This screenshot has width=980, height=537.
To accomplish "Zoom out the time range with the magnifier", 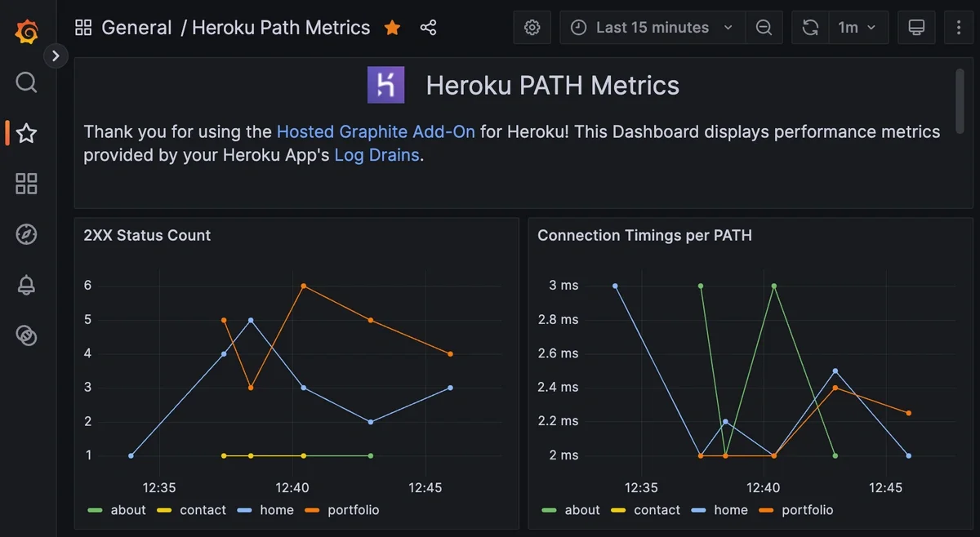I will 764,27.
